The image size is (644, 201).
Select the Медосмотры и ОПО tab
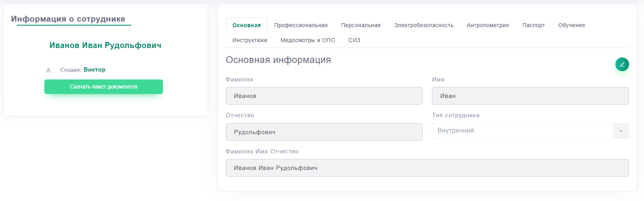click(307, 40)
